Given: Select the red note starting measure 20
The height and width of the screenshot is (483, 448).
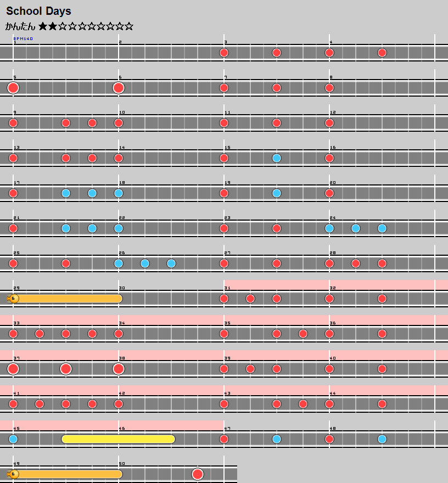Looking at the screenshot, I should (x=329, y=193).
